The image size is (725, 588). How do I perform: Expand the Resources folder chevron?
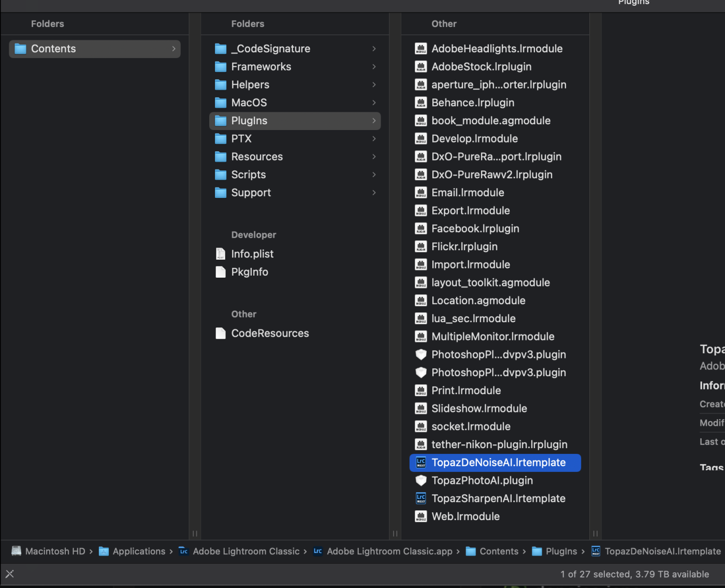coord(374,156)
